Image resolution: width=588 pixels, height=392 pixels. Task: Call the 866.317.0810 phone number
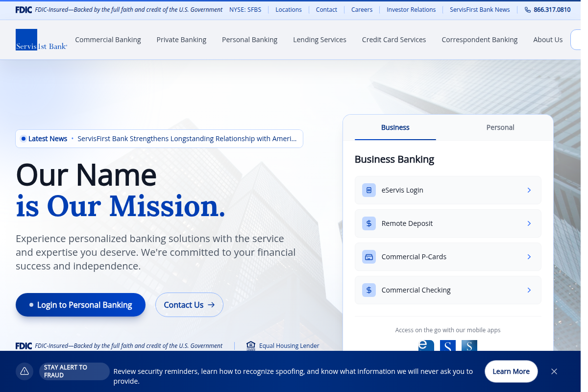[552, 10]
